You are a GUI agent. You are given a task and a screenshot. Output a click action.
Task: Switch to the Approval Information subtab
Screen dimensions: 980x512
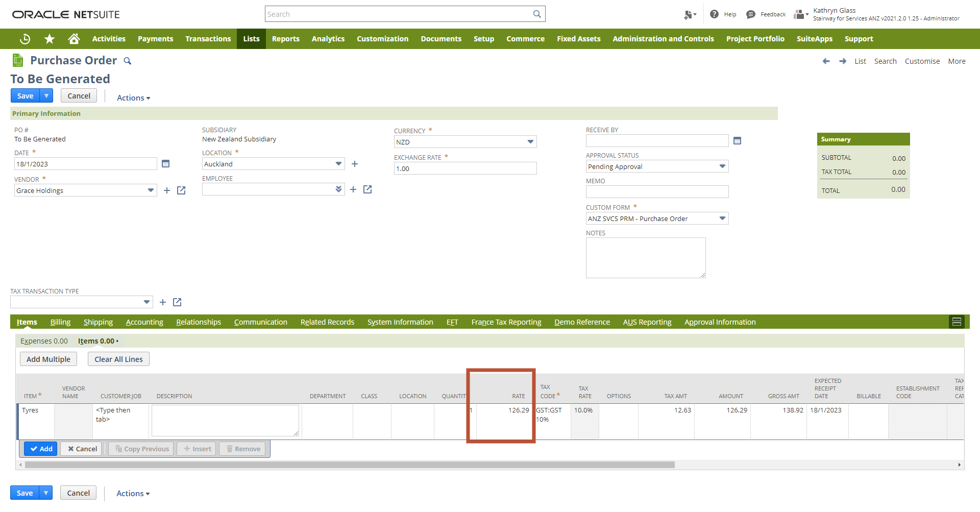(720, 322)
